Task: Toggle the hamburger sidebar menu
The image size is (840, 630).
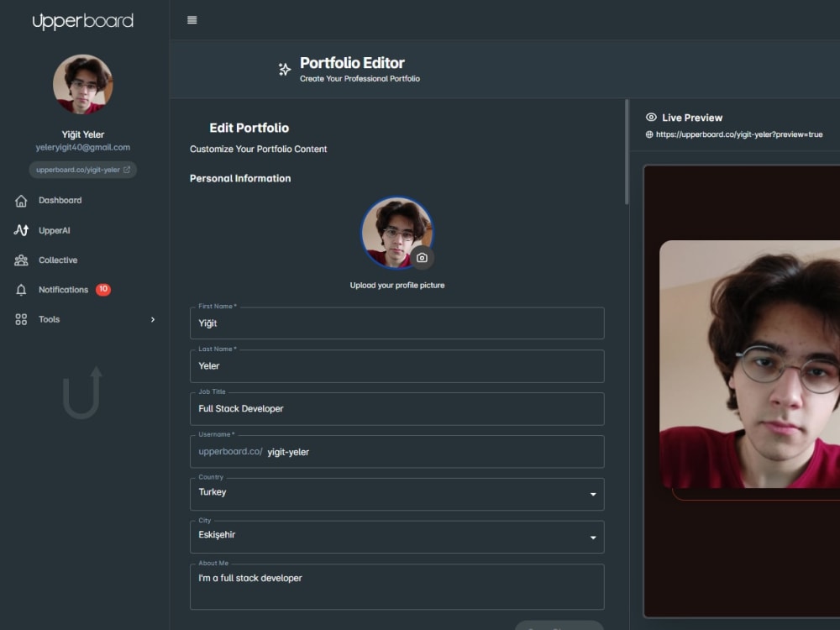Action: click(192, 20)
